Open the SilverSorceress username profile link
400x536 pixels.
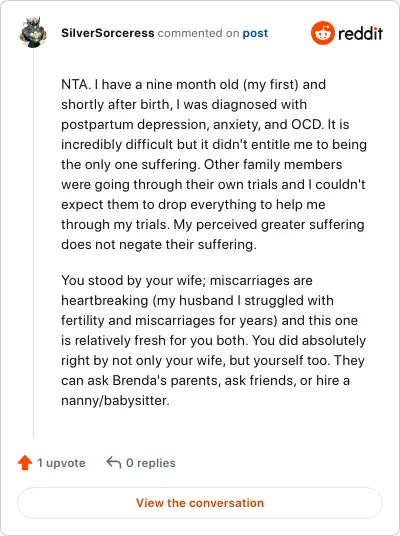coord(108,33)
